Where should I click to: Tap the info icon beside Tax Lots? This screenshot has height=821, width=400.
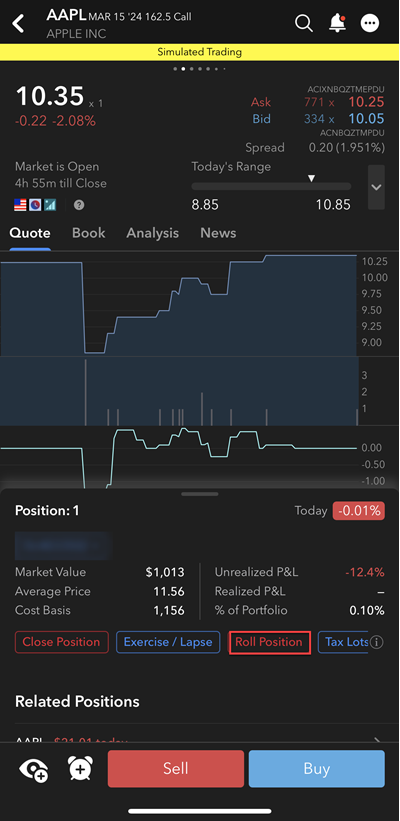[376, 642]
